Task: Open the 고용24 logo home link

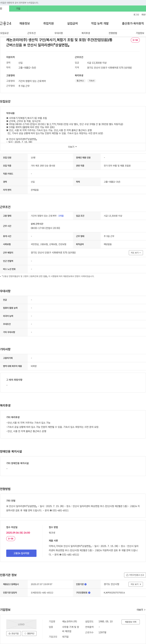Action: tap(5, 23)
